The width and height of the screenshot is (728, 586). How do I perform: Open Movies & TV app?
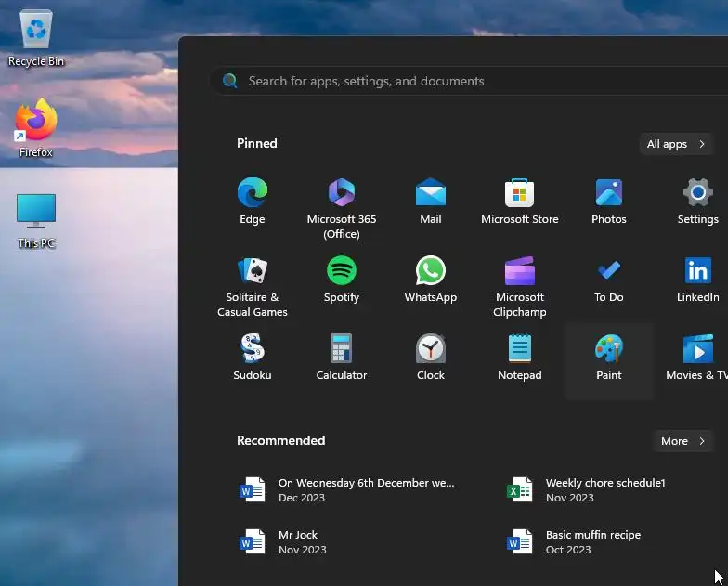[x=696, y=357]
